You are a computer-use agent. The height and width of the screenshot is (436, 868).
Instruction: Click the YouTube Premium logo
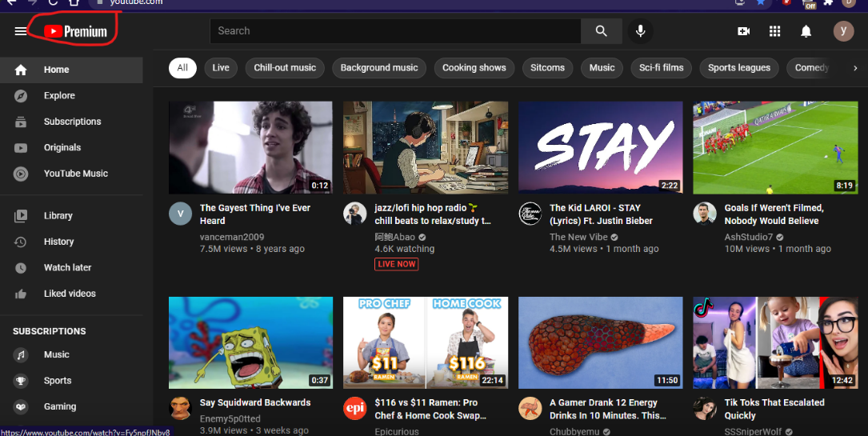75,31
